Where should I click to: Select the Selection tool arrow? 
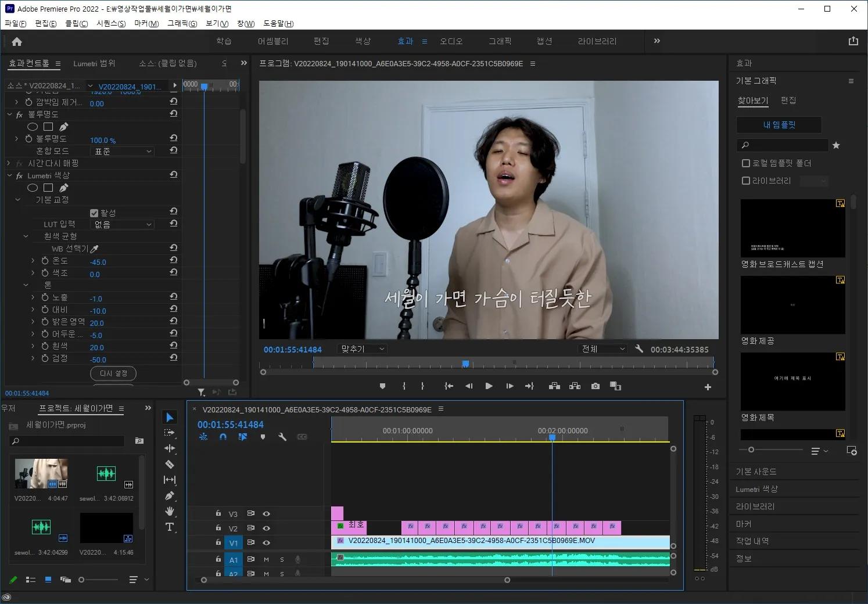170,417
